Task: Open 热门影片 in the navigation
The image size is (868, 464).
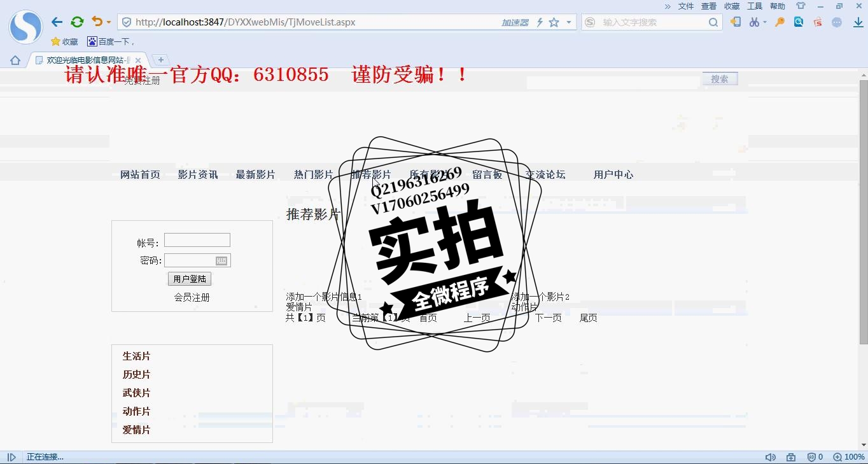Action: (x=313, y=174)
